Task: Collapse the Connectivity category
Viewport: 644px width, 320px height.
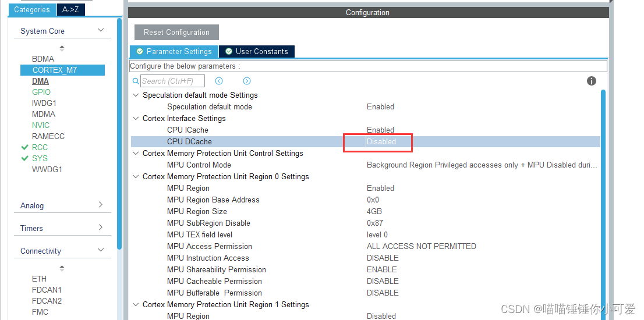Action: (x=101, y=250)
